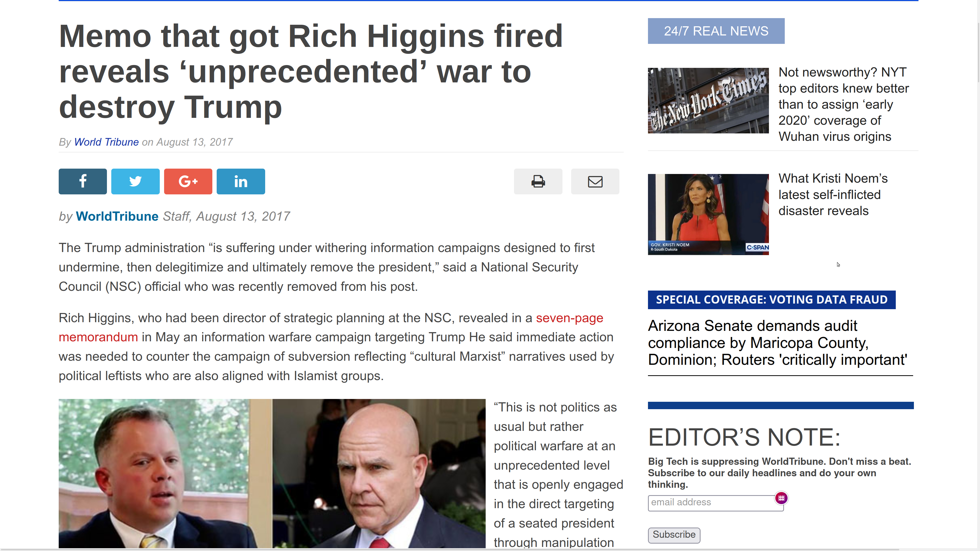980x551 pixels.
Task: Click the email address input field
Action: [x=716, y=503]
